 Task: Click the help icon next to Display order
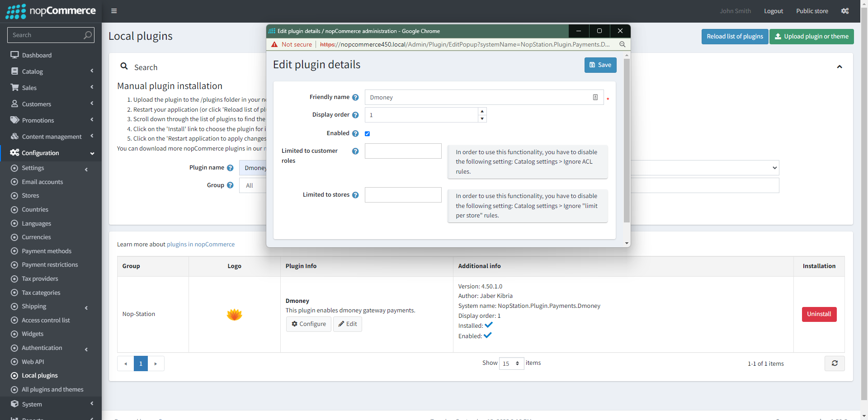coord(355,115)
